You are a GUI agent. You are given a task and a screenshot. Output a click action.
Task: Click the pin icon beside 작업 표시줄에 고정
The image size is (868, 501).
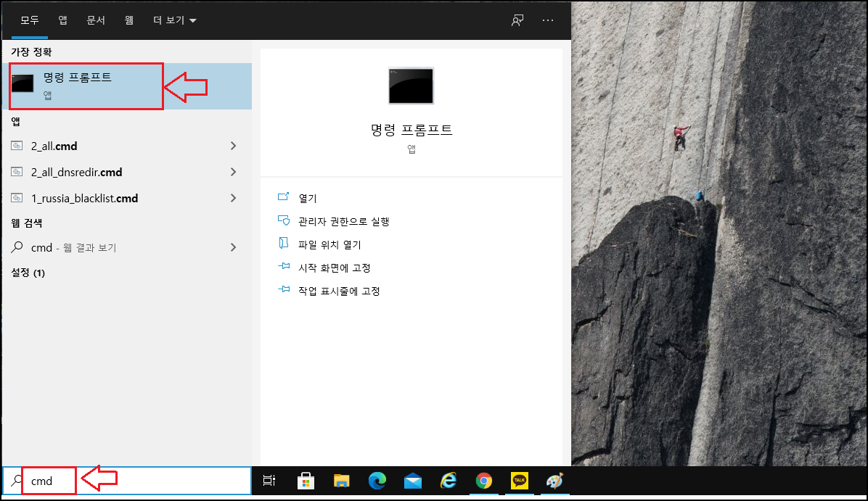point(284,289)
